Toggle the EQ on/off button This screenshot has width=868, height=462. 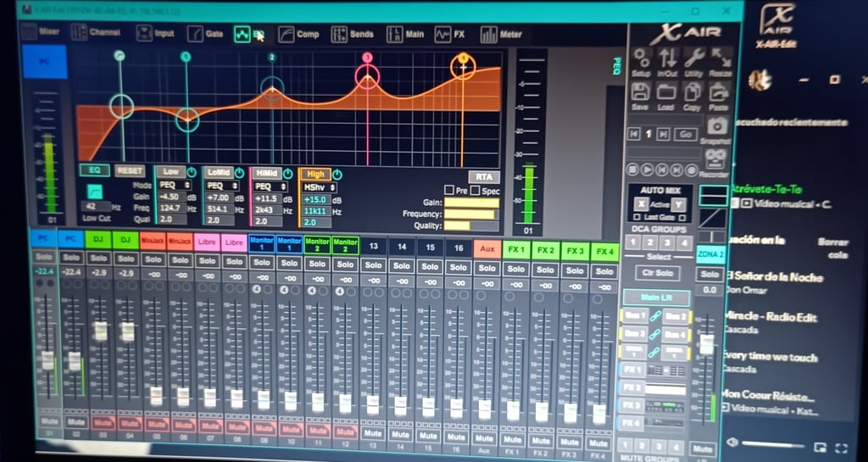pyautogui.click(x=94, y=170)
